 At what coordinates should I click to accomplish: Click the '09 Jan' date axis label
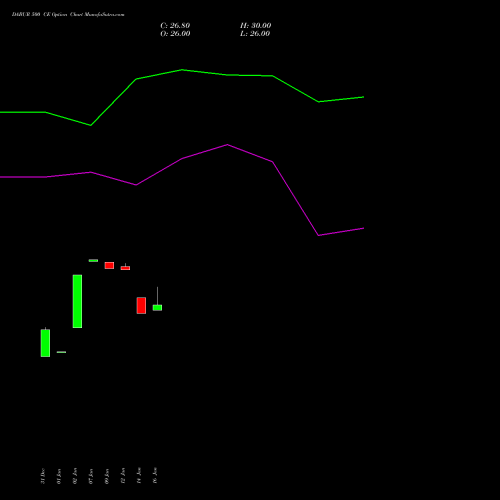click(107, 476)
